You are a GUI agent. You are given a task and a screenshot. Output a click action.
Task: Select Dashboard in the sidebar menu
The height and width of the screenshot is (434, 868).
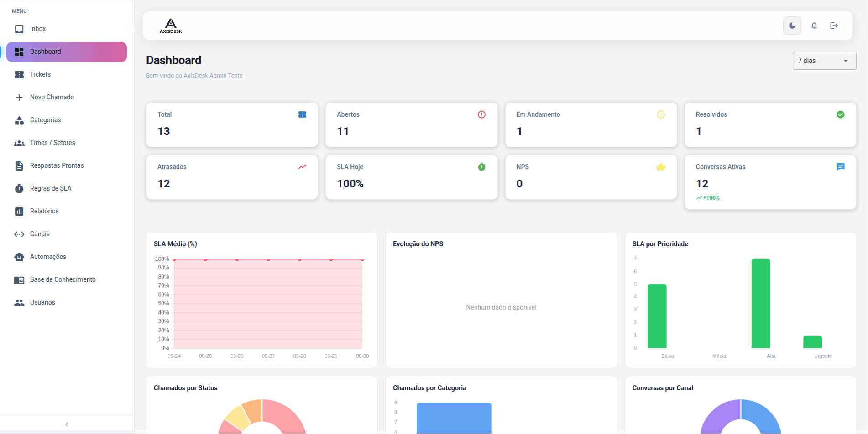(67, 52)
